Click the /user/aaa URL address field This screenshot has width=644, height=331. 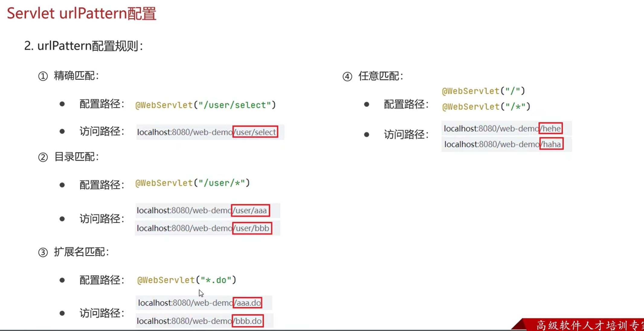tap(207, 210)
